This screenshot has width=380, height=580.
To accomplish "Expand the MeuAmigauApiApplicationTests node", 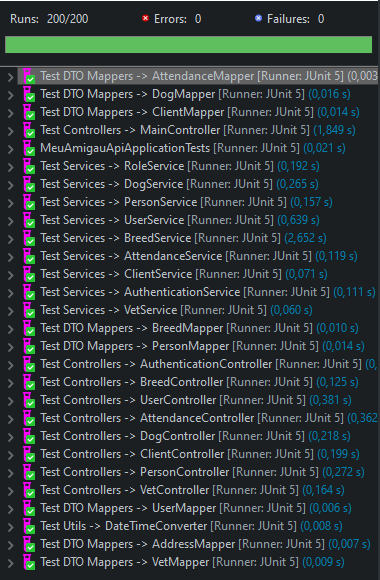I will [11, 149].
